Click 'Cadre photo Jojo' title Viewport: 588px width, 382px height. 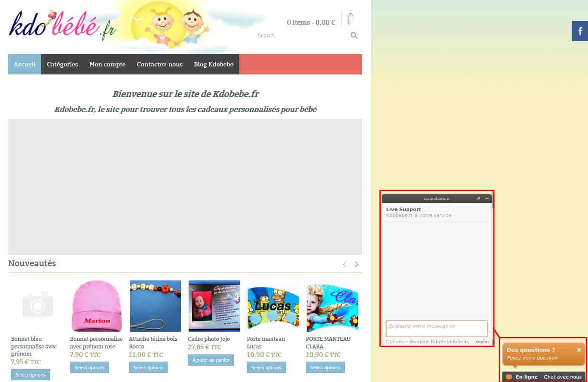tap(209, 339)
